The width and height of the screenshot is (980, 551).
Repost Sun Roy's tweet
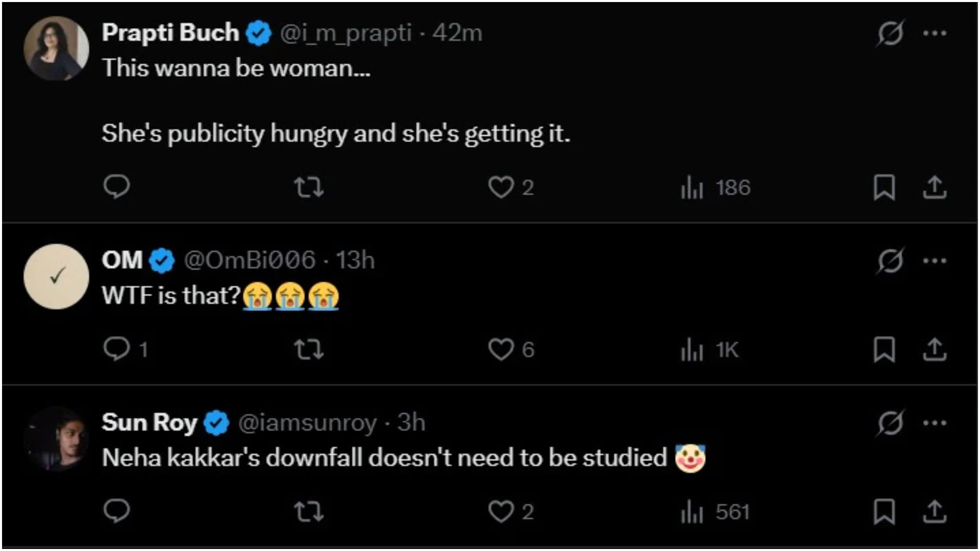coord(309,512)
